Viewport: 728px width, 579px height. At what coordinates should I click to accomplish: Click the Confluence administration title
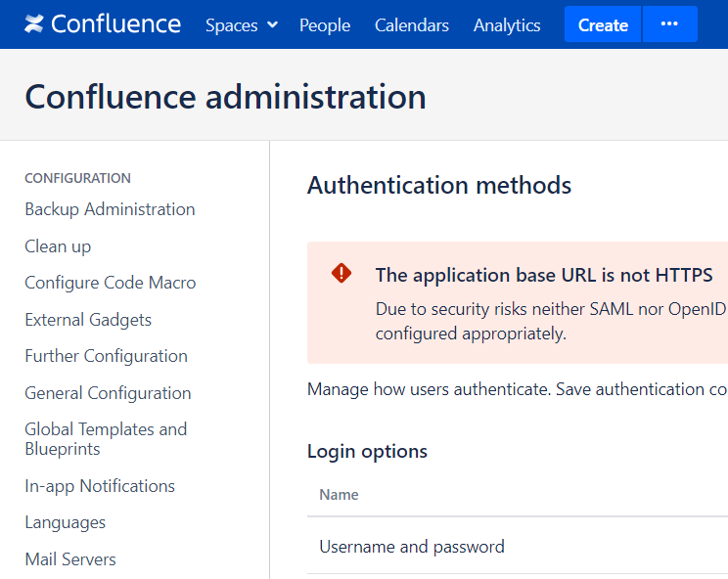coord(225,97)
